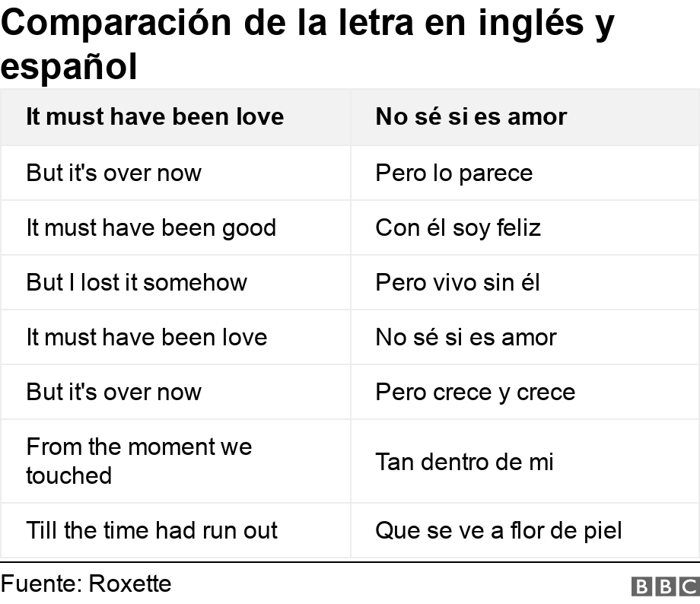Select the 'From the moment we touched' cell
This screenshot has width=700, height=604.
[x=176, y=461]
